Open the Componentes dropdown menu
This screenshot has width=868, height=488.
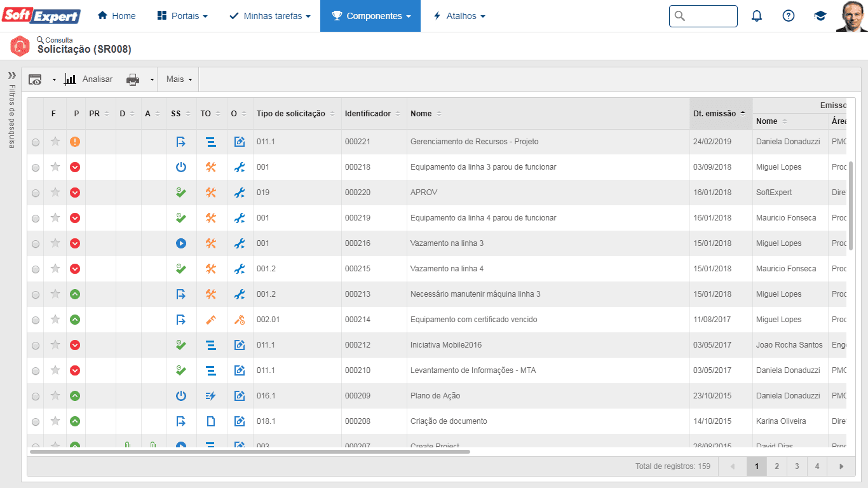(x=370, y=16)
